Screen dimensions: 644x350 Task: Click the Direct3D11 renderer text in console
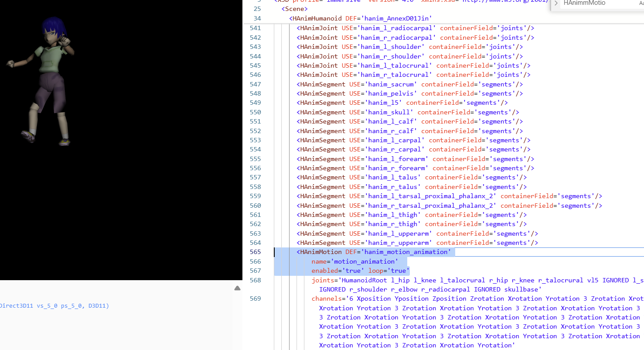pos(55,306)
